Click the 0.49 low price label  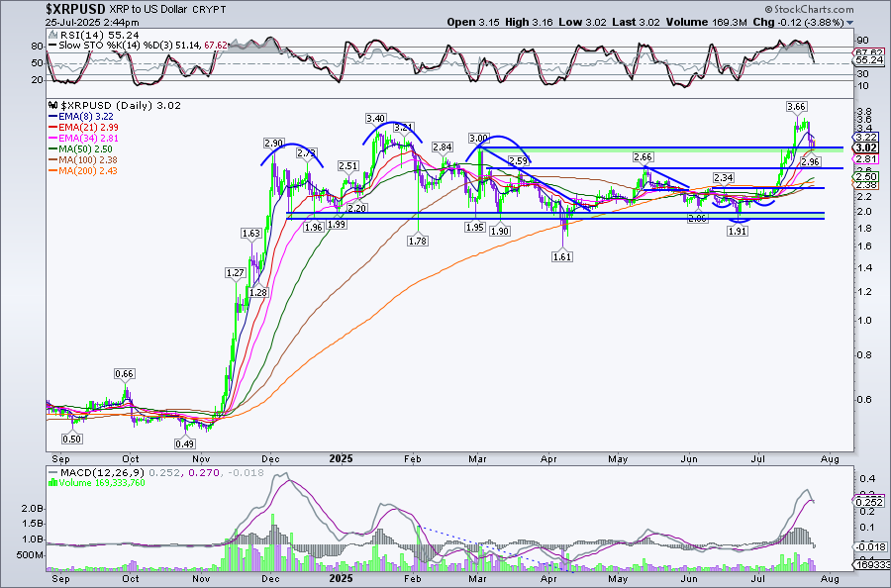click(x=185, y=443)
